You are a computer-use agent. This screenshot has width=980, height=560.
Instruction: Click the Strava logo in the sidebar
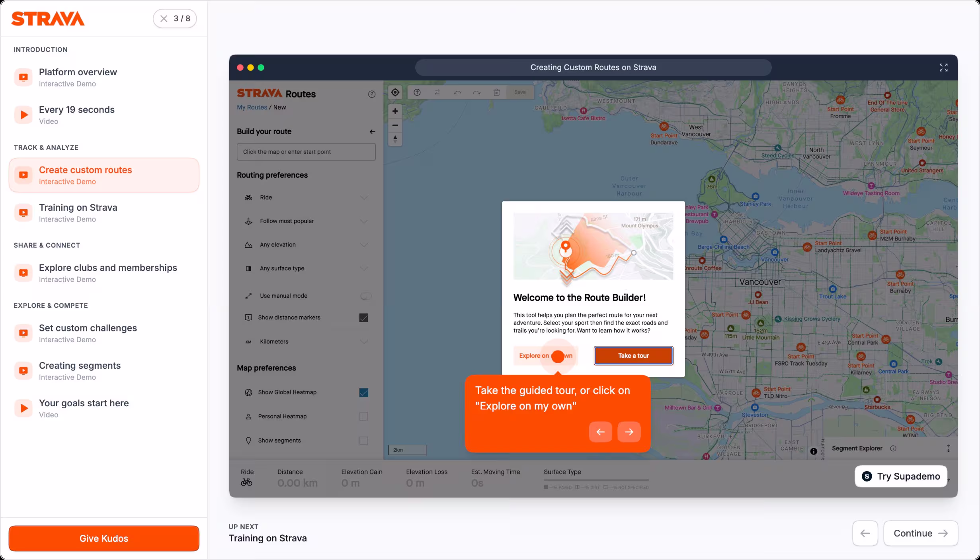click(x=48, y=19)
